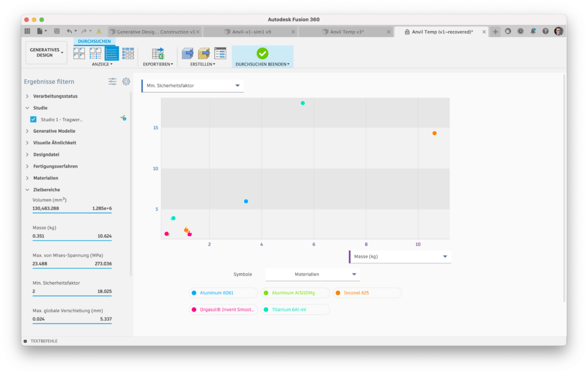Click the Volumen (mm³) range slider
Viewport: 588px width, 374px height.
[72, 213]
